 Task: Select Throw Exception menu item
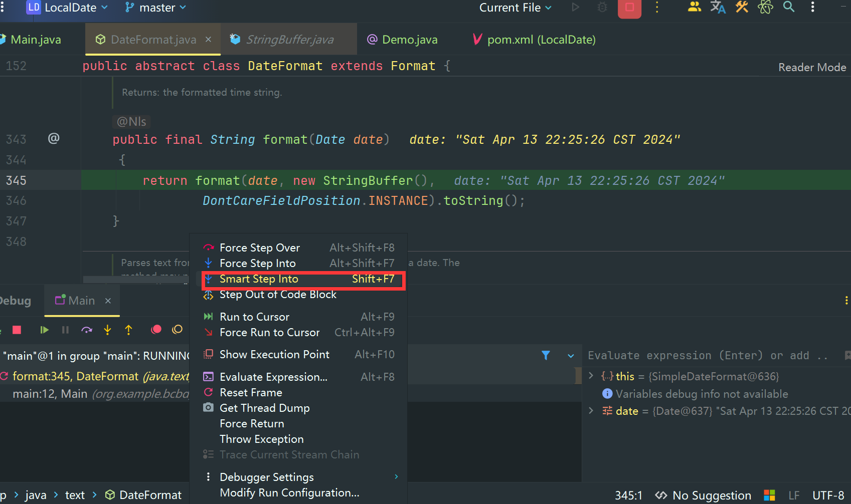pos(299,439)
